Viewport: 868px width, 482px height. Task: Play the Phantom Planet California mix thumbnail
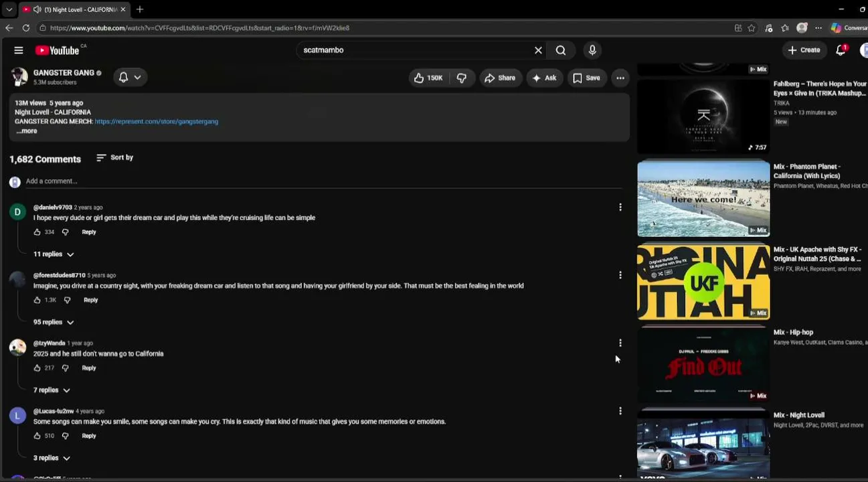(703, 199)
